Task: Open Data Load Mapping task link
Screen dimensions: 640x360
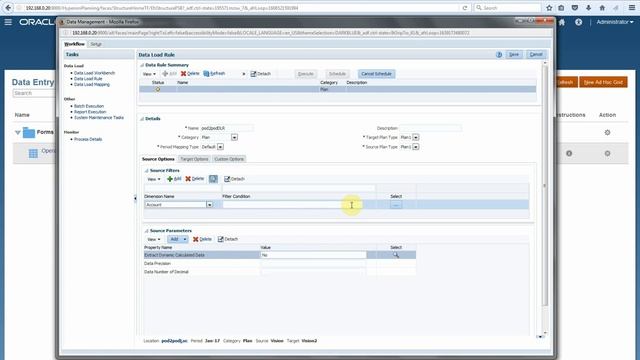Action: (92, 84)
